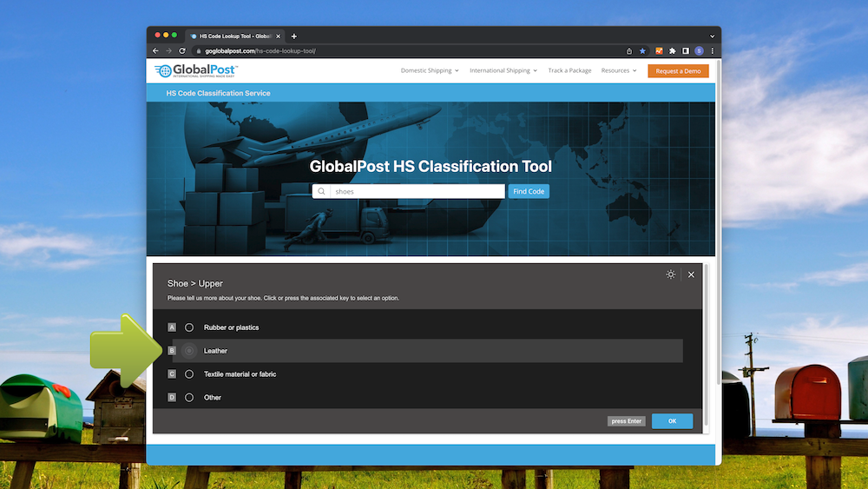The image size is (868, 489).
Task: Open the Resources dropdown menu
Action: tap(618, 71)
